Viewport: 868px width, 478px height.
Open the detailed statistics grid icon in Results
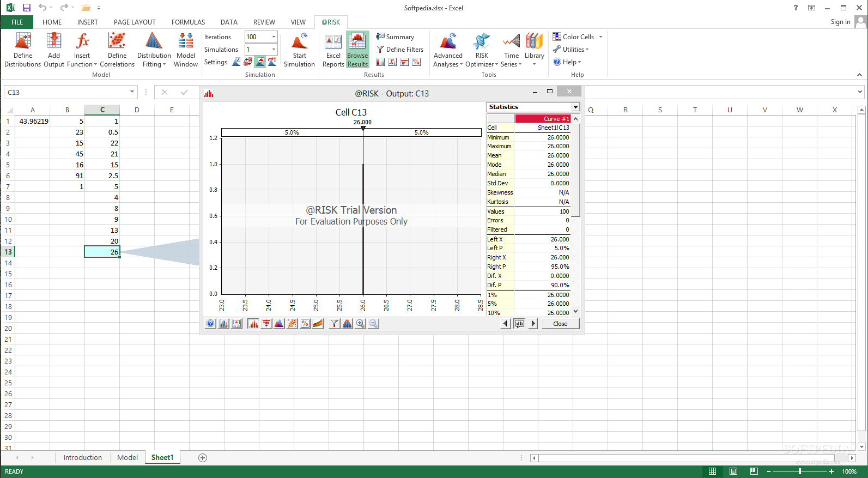pyautogui.click(x=380, y=62)
